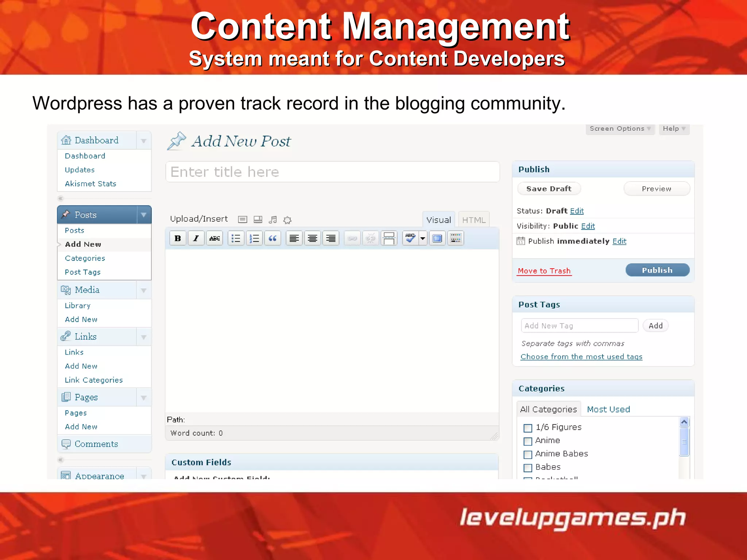This screenshot has width=747, height=560.
Task: Align text left
Action: [294, 238]
